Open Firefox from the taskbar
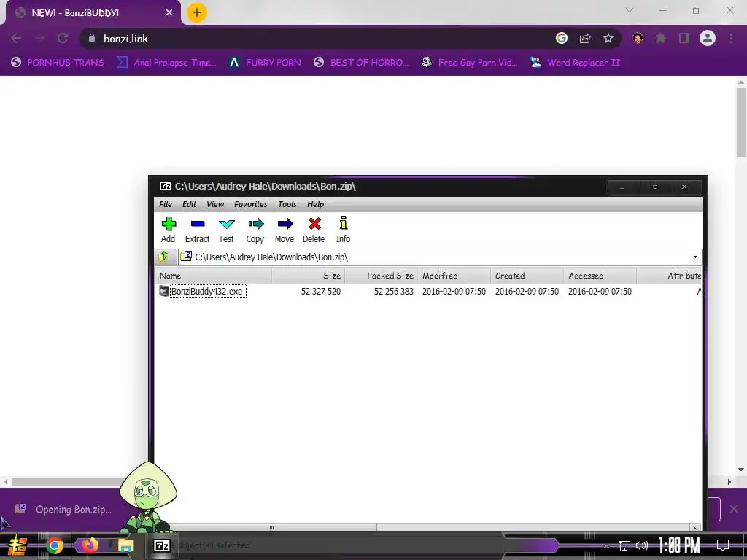The image size is (747, 560). click(90, 545)
